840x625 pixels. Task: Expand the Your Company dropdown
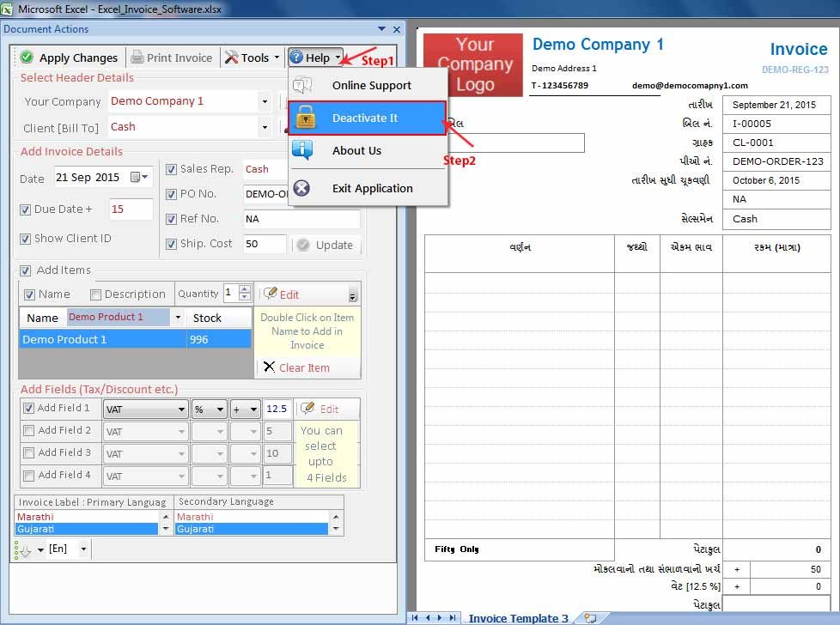(265, 101)
